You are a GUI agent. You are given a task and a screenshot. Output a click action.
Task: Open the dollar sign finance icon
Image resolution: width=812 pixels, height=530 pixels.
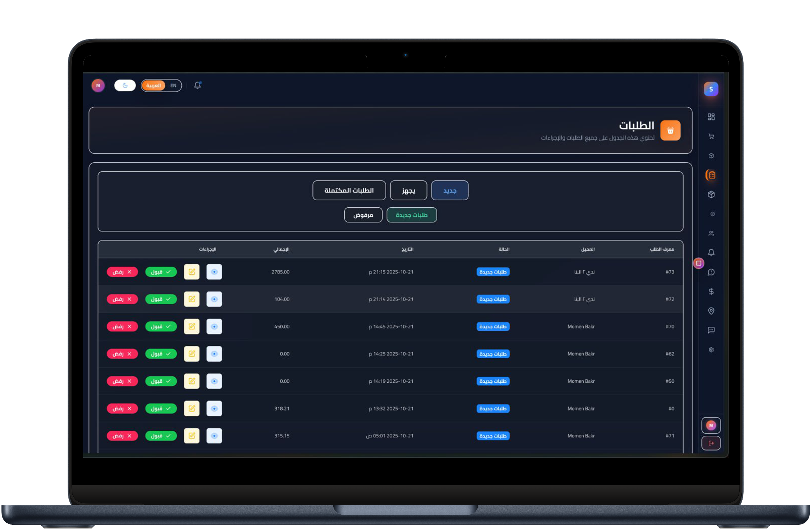pyautogui.click(x=711, y=291)
